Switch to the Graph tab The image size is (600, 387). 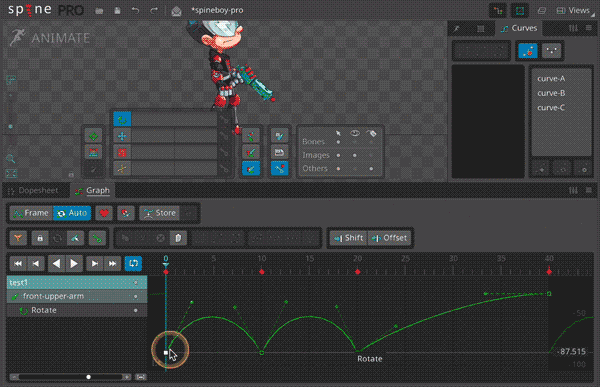(93, 191)
